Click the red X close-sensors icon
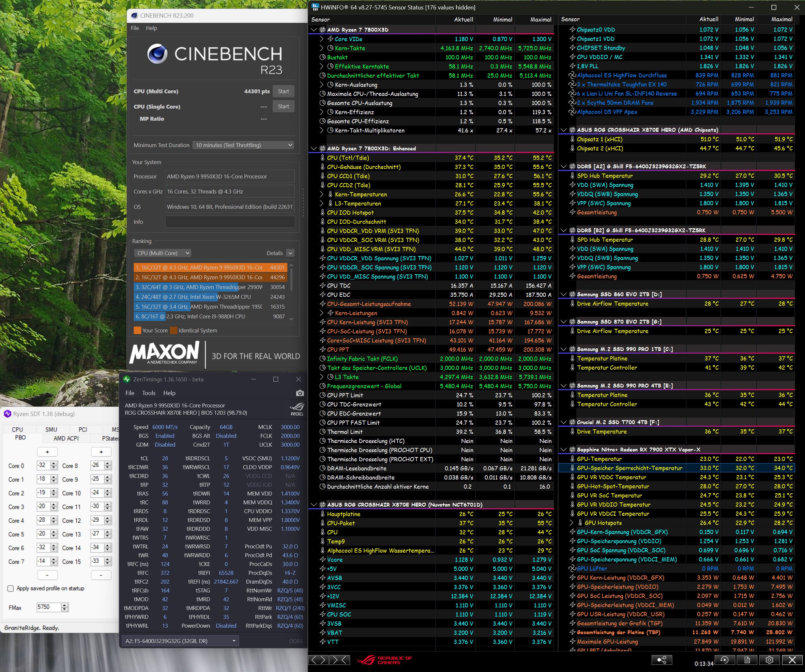The image size is (805, 672). [792, 660]
